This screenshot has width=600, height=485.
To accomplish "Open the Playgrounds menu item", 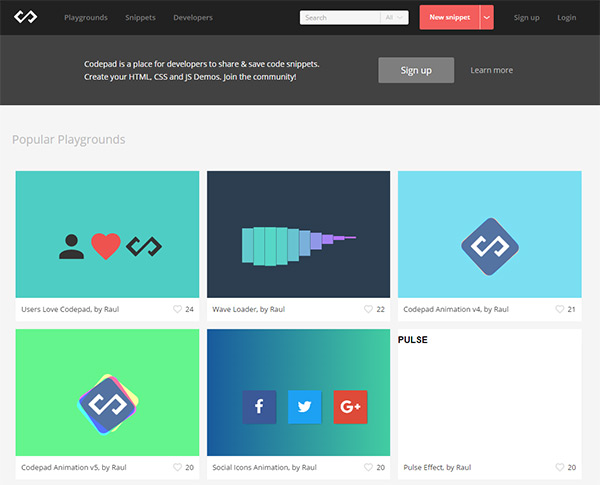I will (86, 18).
